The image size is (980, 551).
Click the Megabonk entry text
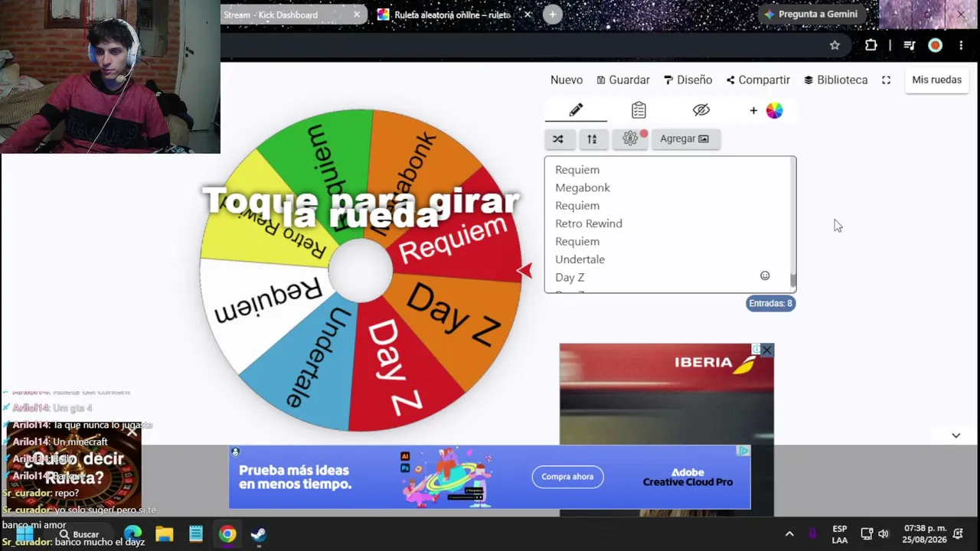tap(583, 187)
